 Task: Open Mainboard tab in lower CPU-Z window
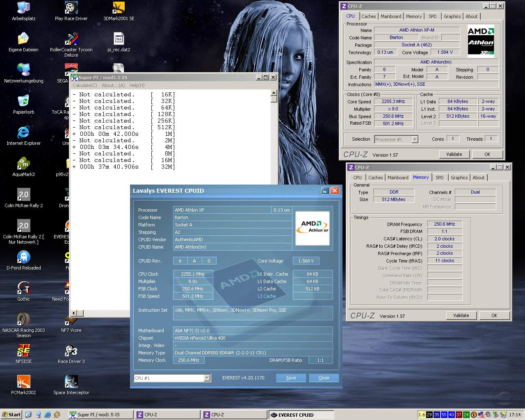[x=398, y=178]
